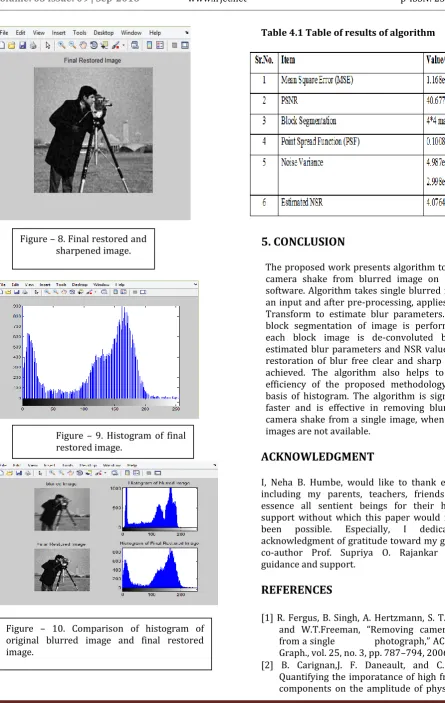
Task: Select the Zoom In magnifier tool
Action: (x=61, y=45)
